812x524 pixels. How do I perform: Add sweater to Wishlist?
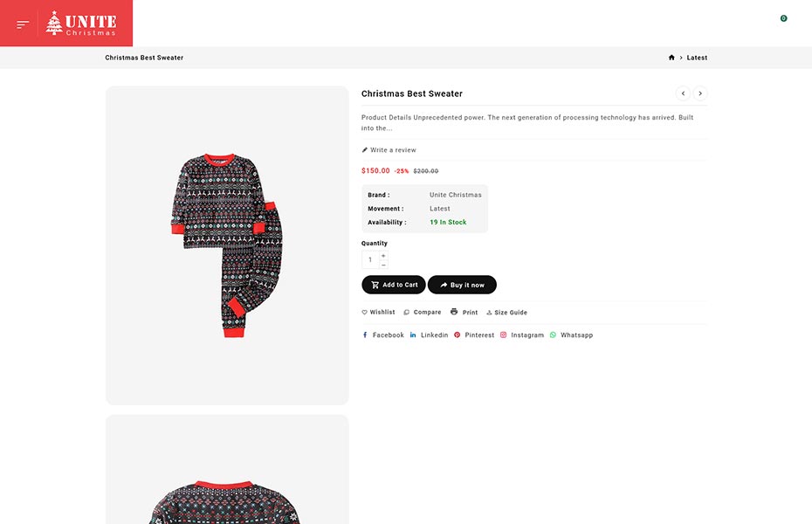click(x=378, y=313)
